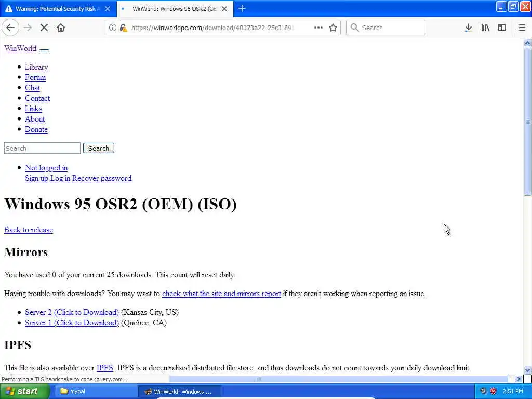Click the Log in link
The height and width of the screenshot is (399, 532).
pyautogui.click(x=60, y=178)
